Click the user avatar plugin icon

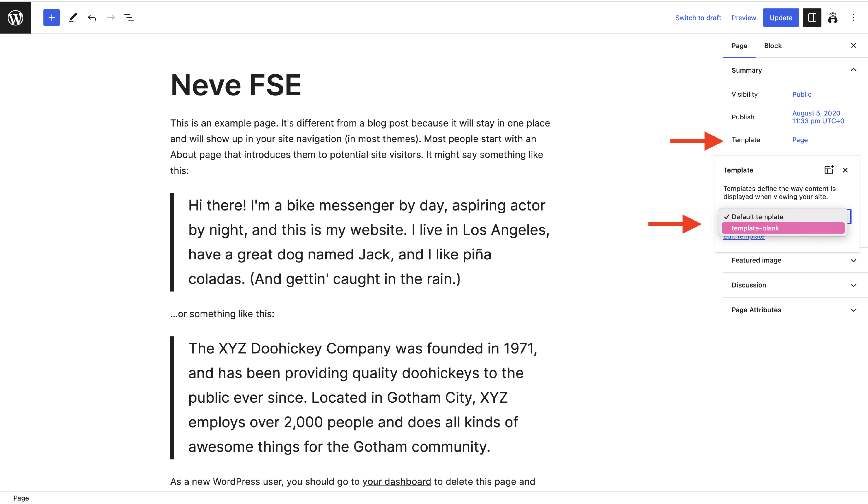833,18
